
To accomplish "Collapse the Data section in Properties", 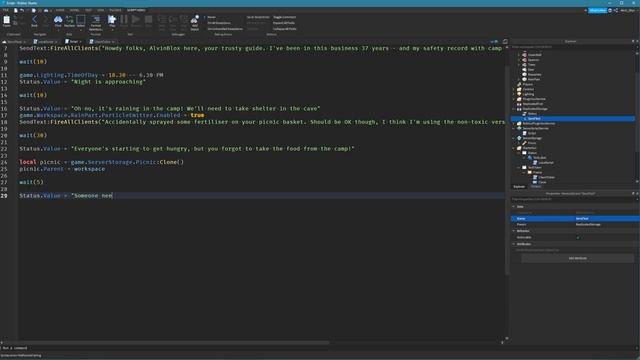I will [x=514, y=207].
